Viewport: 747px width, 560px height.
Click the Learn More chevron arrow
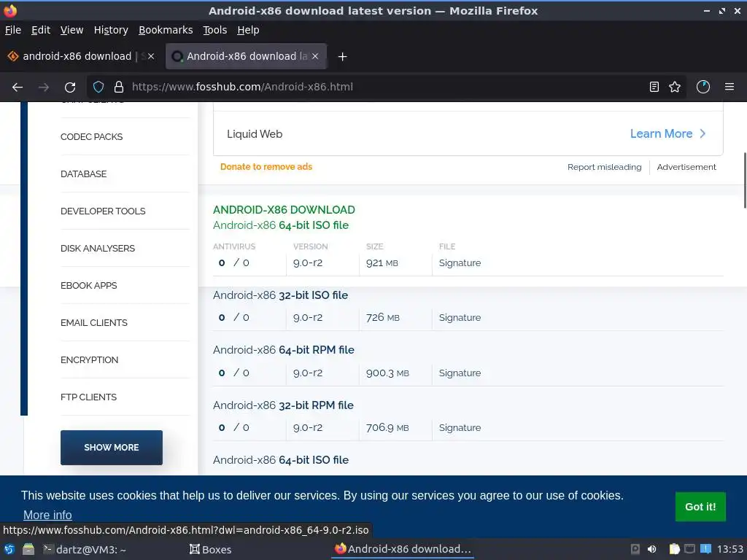pos(703,134)
